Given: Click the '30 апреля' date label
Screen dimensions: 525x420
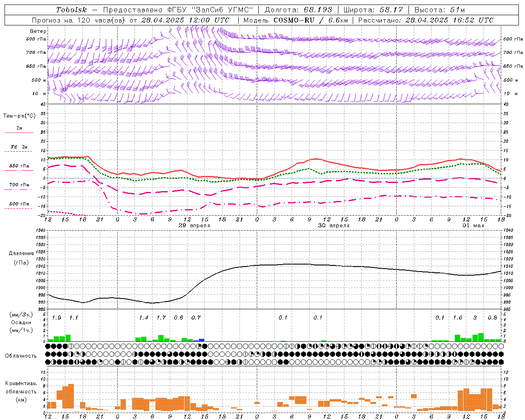Looking at the screenshot, I should (334, 226).
